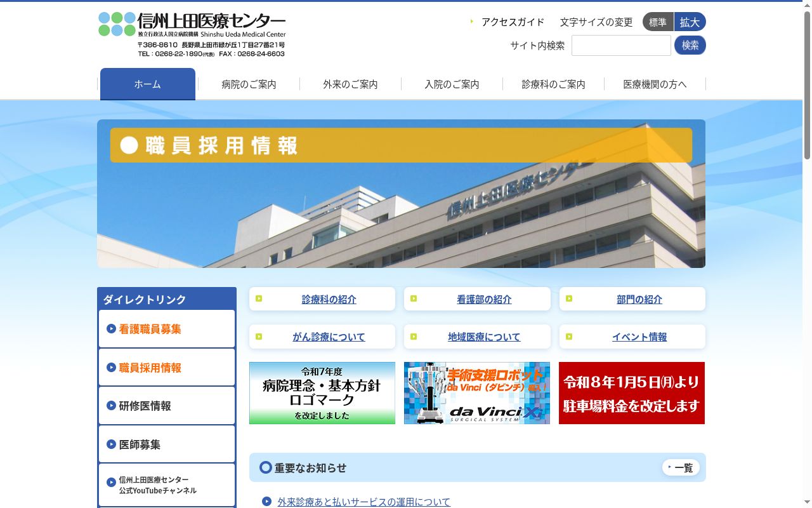Click the 一覧 button for important notices

tap(681, 467)
